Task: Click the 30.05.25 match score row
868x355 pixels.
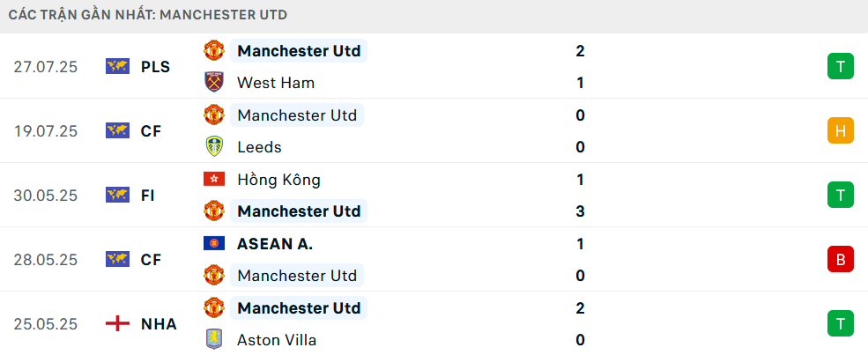Action: pyautogui.click(x=434, y=196)
